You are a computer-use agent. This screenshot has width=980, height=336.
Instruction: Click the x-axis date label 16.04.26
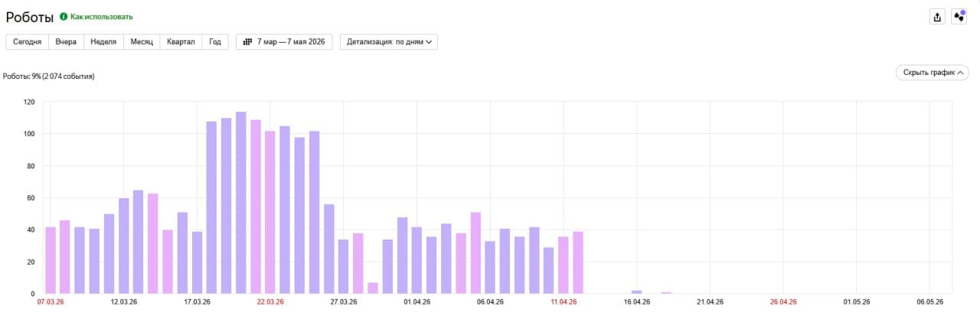coord(637,302)
